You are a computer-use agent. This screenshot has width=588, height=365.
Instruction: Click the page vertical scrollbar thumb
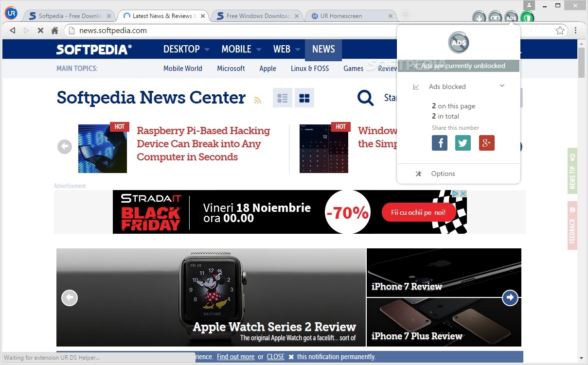pos(581,63)
